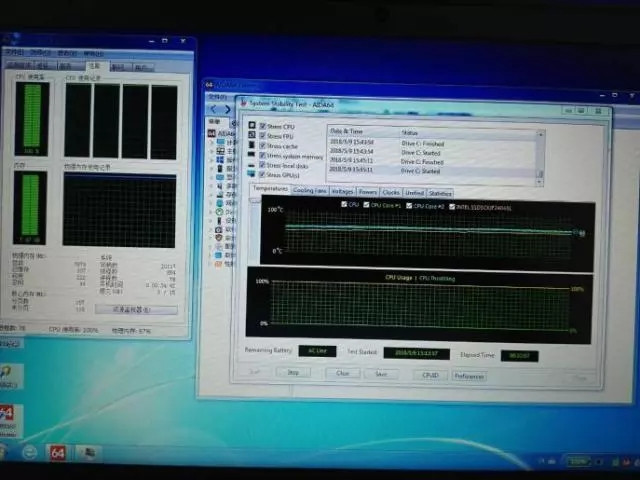Switch to the Powers tab

tap(368, 192)
